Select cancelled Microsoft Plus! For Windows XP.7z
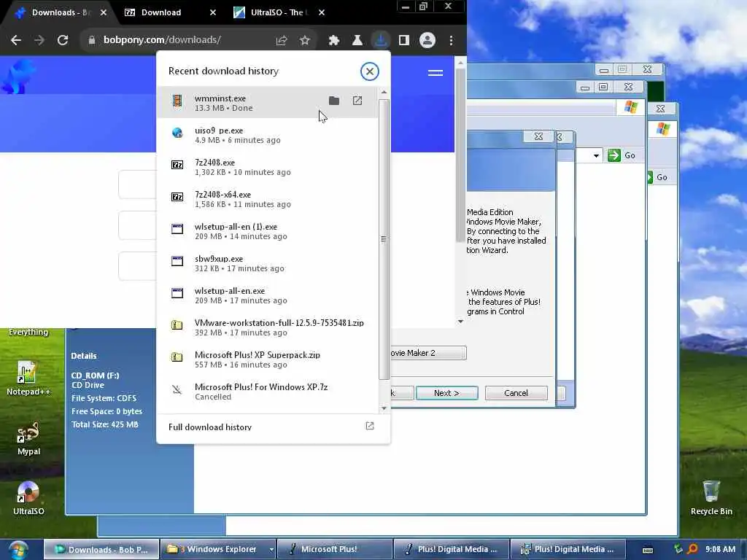Image resolution: width=747 pixels, height=560 pixels. point(268,392)
